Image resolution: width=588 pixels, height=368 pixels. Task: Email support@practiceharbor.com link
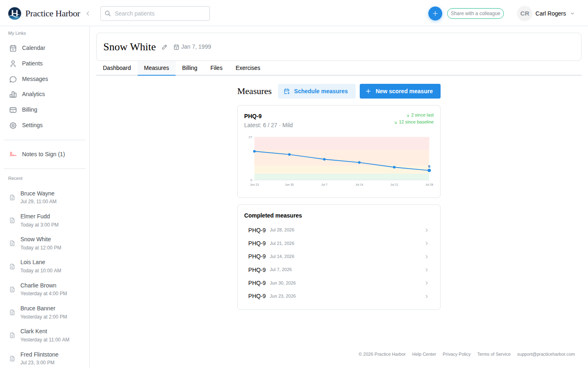pos(546,354)
